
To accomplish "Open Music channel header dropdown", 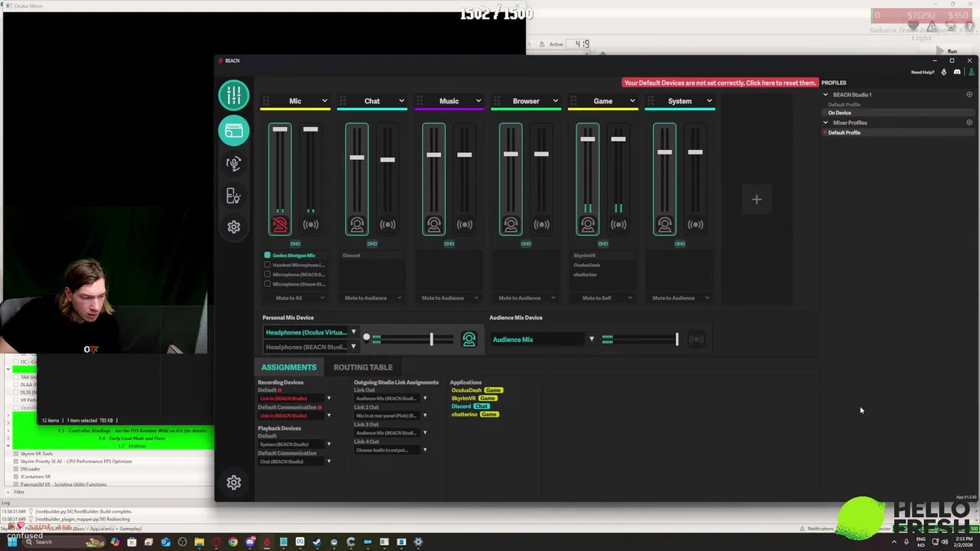I will (x=479, y=101).
